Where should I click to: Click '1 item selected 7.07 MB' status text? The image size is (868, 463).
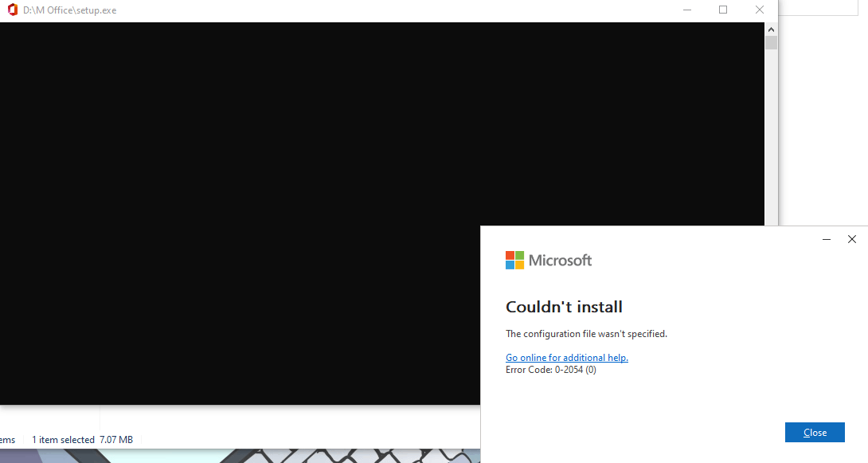click(x=83, y=440)
